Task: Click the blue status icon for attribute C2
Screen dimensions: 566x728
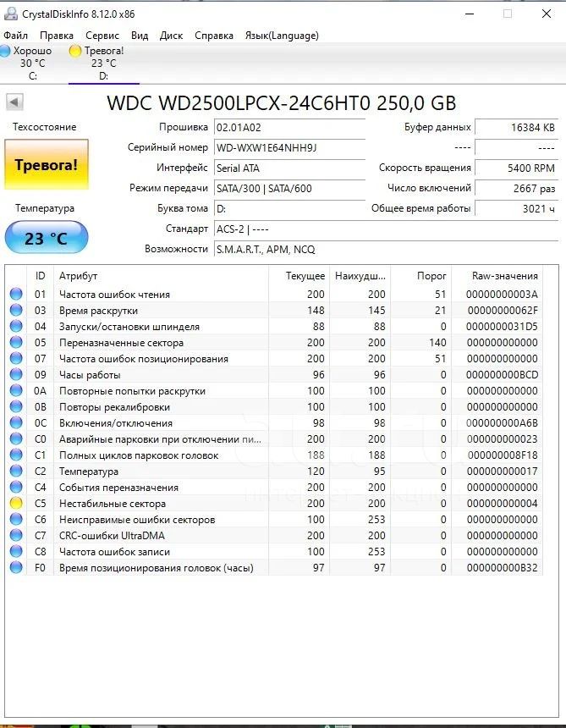Action: click(16, 471)
